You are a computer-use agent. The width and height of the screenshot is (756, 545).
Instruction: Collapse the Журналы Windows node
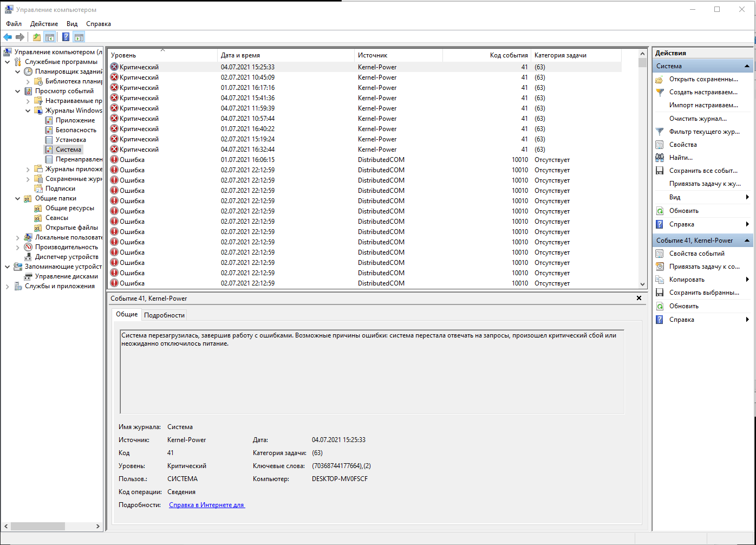pyautogui.click(x=28, y=111)
